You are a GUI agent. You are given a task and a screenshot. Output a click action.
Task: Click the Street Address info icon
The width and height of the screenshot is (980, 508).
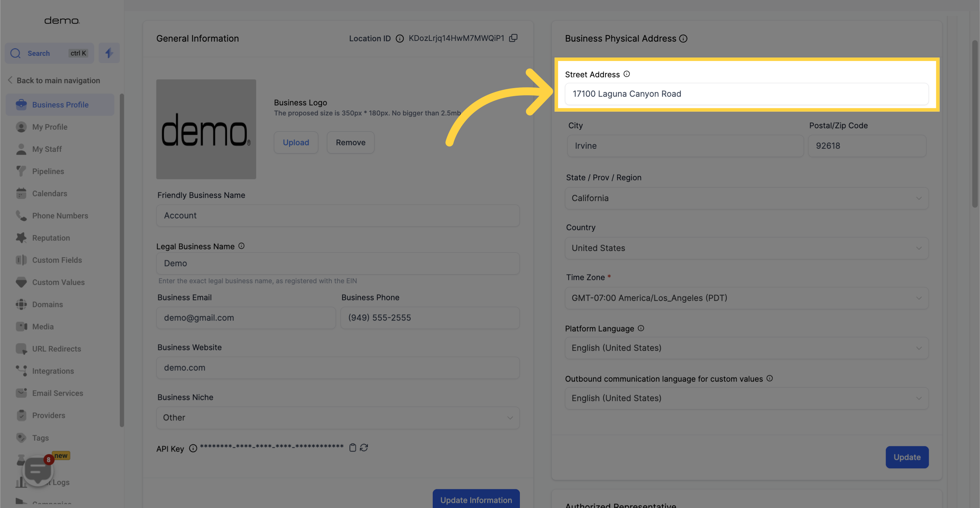tap(627, 74)
